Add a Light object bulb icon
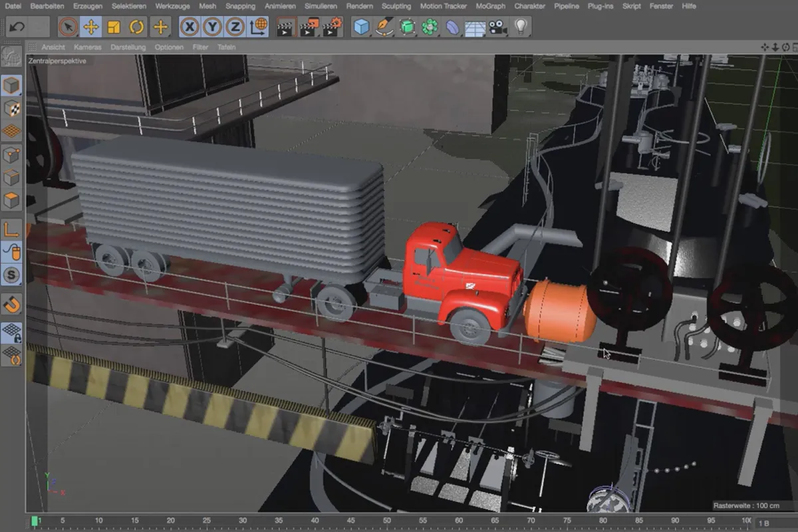The height and width of the screenshot is (532, 798). pos(520,27)
